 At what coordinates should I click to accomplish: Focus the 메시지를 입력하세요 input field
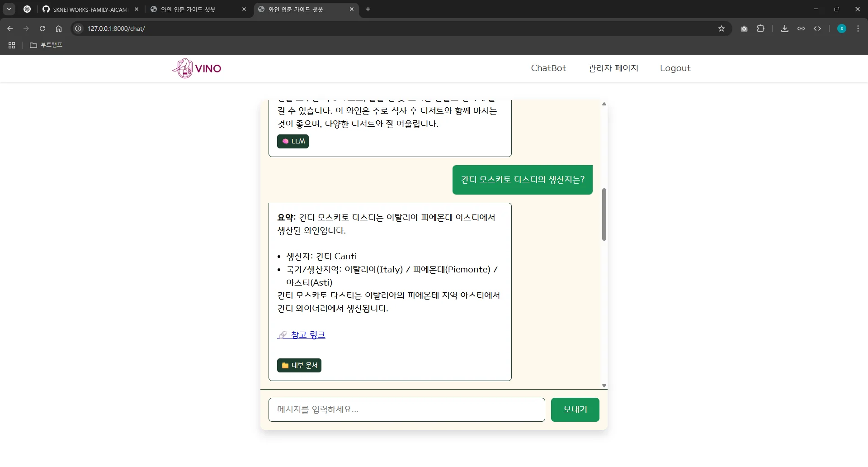point(407,410)
